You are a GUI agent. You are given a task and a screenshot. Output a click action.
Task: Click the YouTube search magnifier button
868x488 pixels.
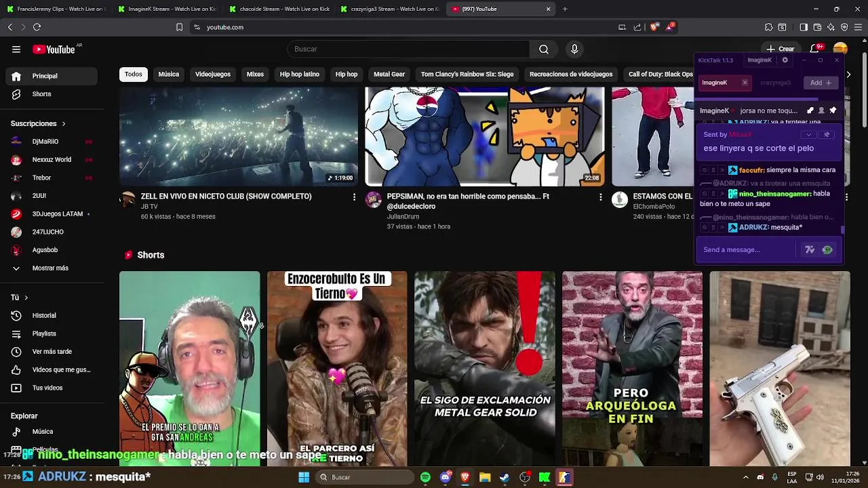(544, 49)
